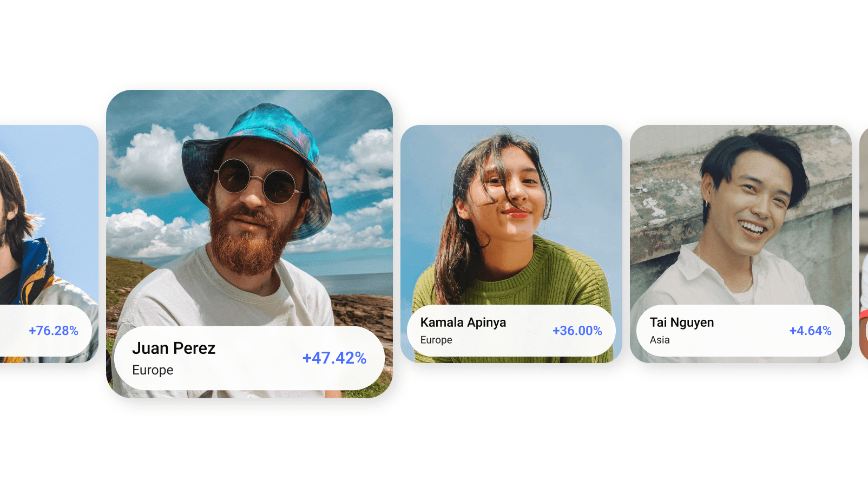The image size is (868, 487).
Task: Click the +36.00% growth value
Action: (x=577, y=331)
